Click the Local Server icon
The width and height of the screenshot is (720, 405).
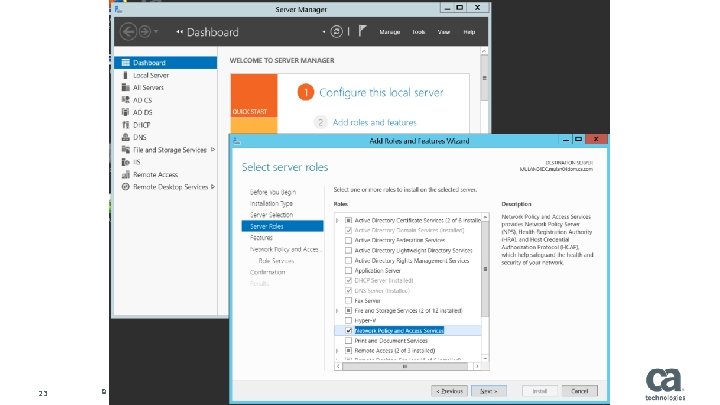125,75
